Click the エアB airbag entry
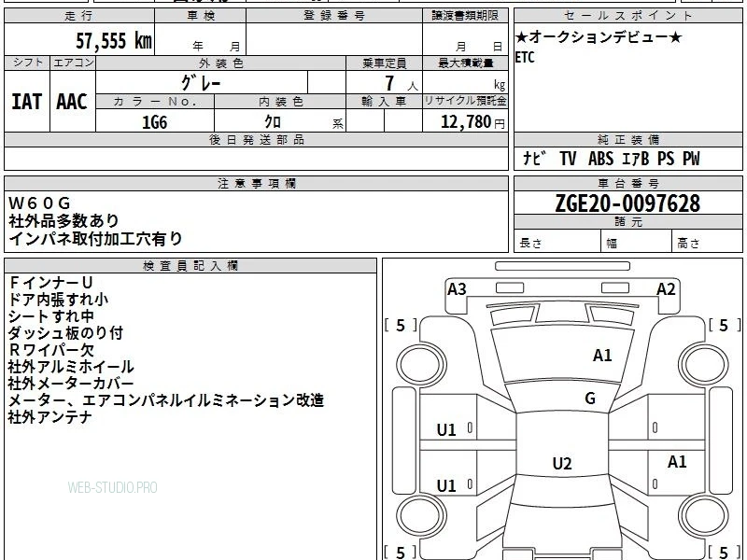Image resolution: width=747 pixels, height=560 pixels. tap(636, 158)
